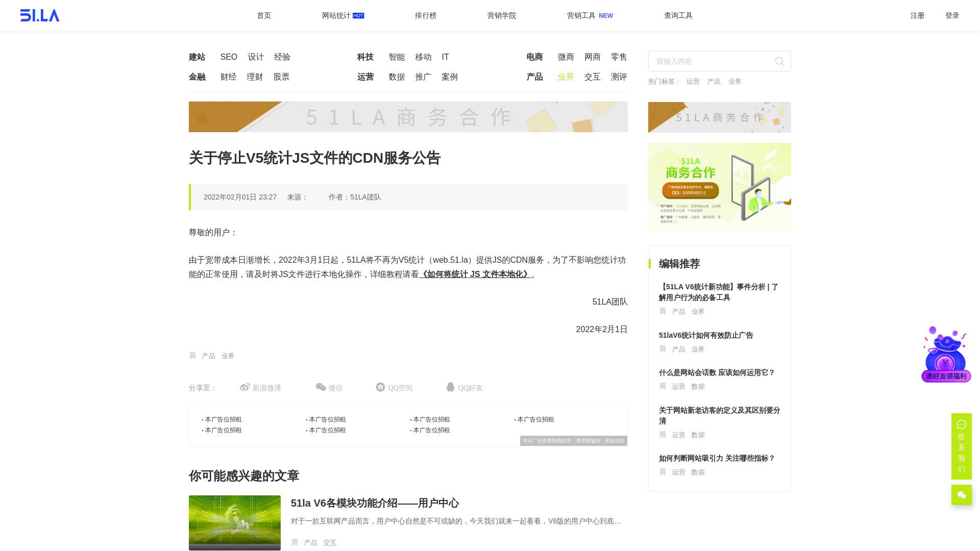Click the invite friends gift bag icon
980x551 pixels.
click(946, 354)
